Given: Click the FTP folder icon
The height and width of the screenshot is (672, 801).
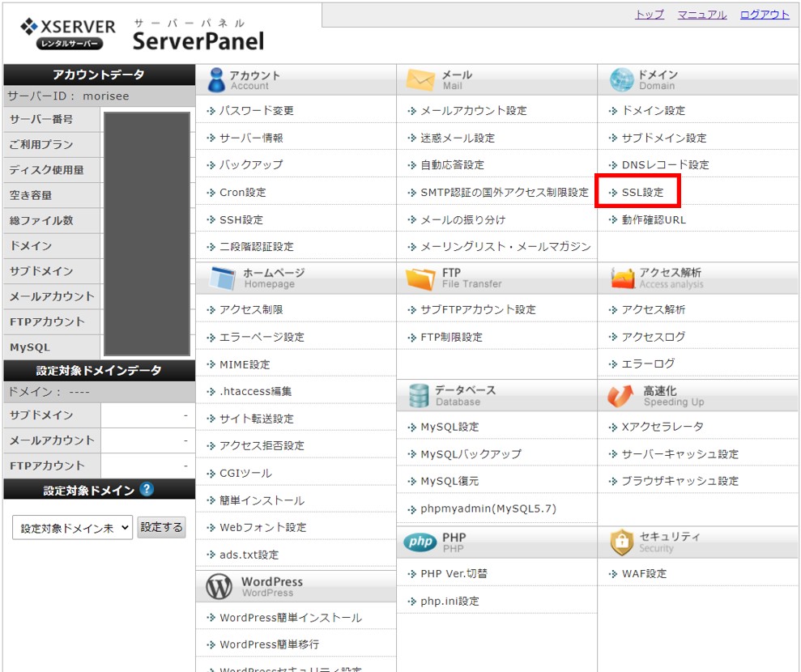Looking at the screenshot, I should (420, 279).
